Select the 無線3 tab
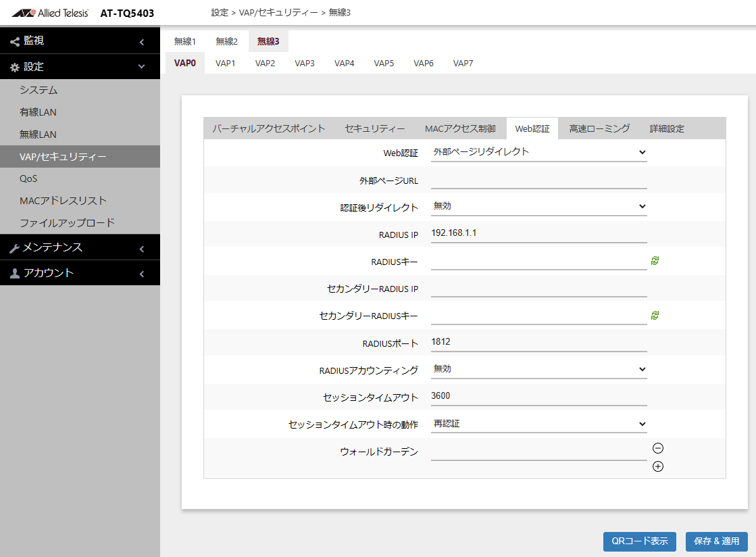The height and width of the screenshot is (557, 756). pos(268,41)
